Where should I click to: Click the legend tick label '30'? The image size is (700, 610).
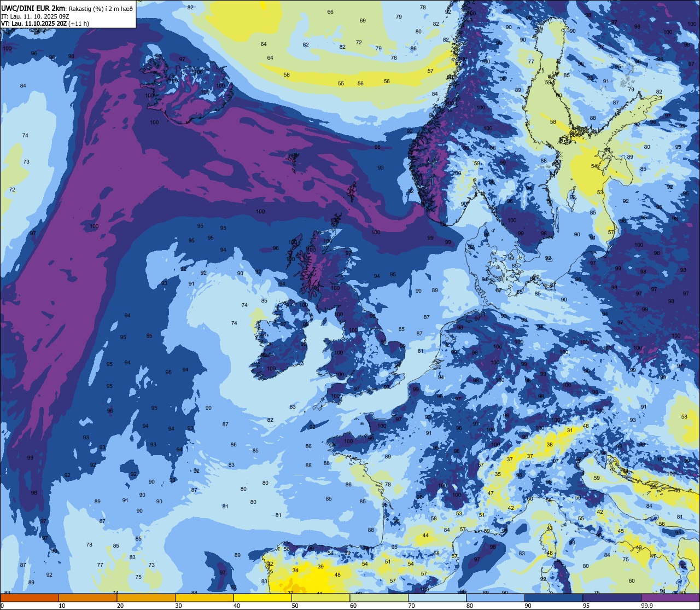[178, 606]
